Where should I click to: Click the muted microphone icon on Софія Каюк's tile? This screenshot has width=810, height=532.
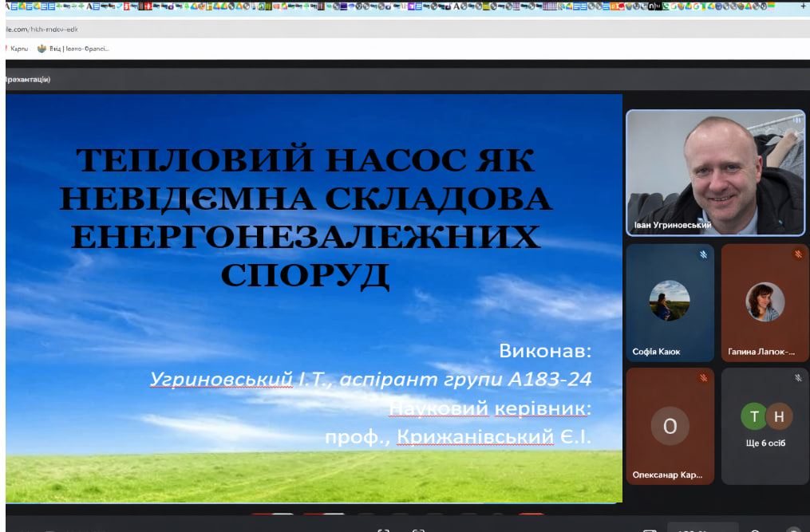pyautogui.click(x=703, y=255)
